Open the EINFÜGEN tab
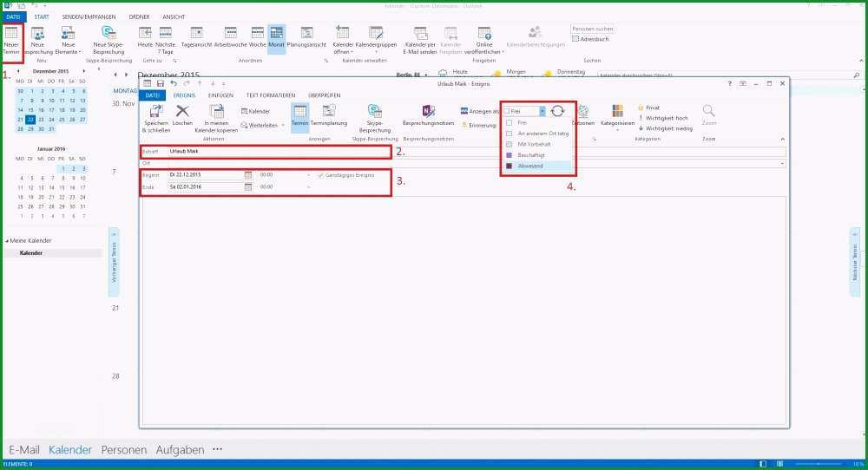This screenshot has height=470, width=868. [220, 95]
